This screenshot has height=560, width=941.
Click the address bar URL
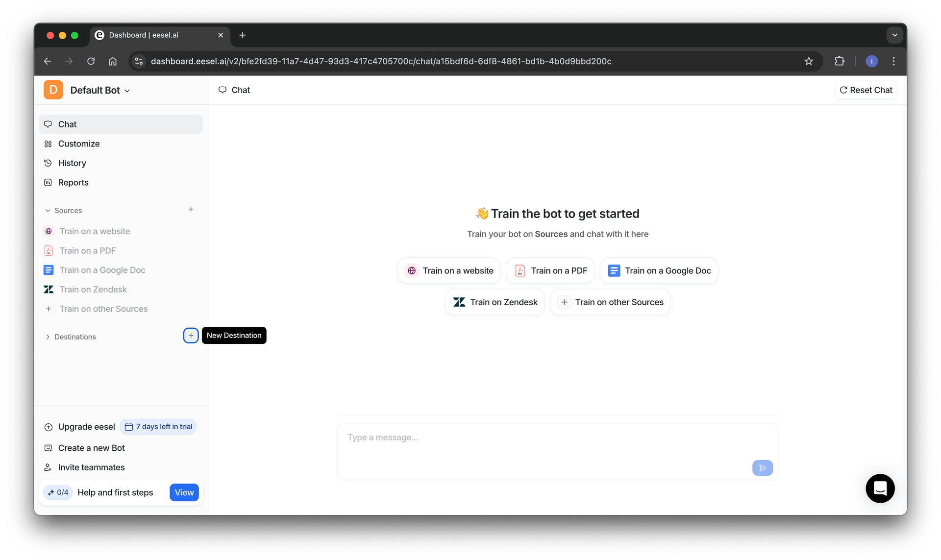click(381, 61)
